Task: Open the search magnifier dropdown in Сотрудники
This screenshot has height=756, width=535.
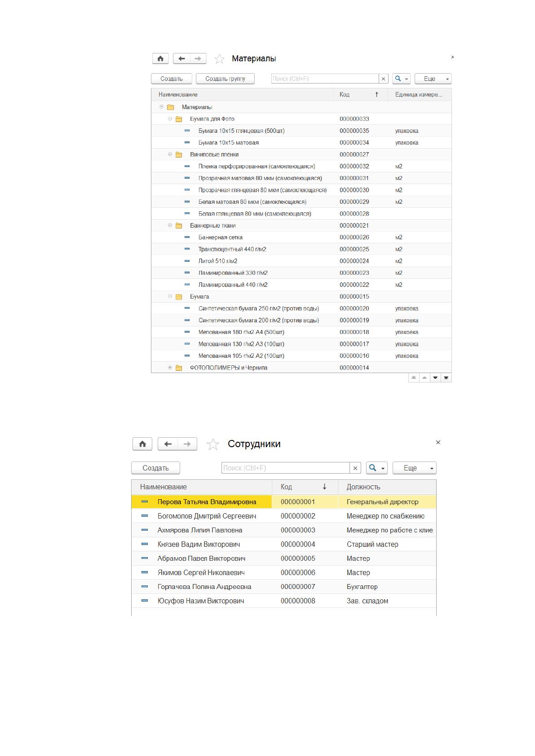Action: pos(376,468)
